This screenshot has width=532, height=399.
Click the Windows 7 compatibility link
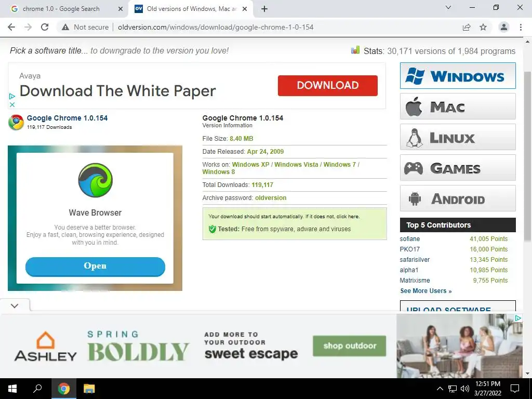(340, 165)
